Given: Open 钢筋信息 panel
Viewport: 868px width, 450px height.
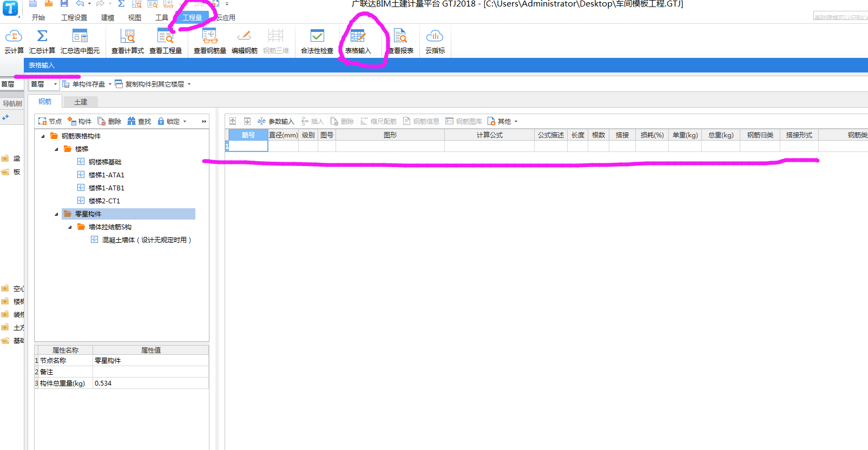Looking at the screenshot, I should point(421,122).
